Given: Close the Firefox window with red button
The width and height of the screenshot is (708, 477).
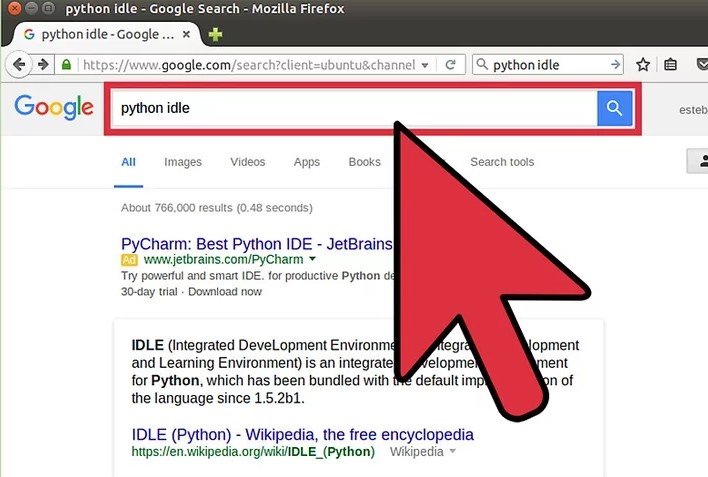Looking at the screenshot, I should click(x=14, y=8).
